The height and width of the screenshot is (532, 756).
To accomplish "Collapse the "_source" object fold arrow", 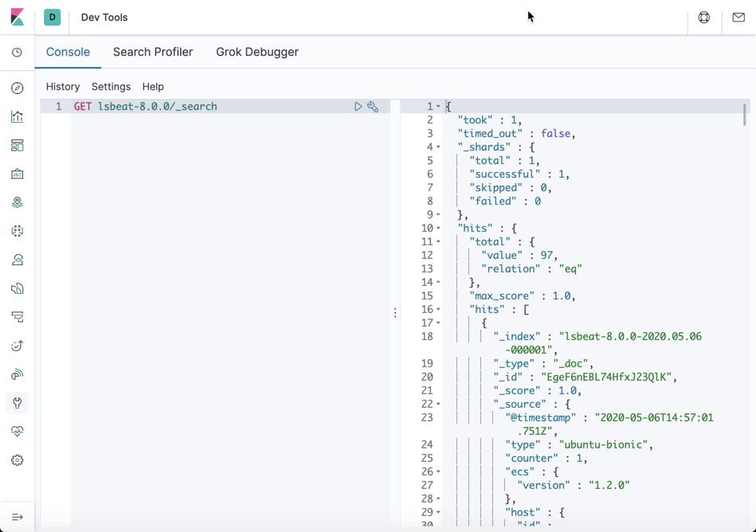I will (438, 404).
